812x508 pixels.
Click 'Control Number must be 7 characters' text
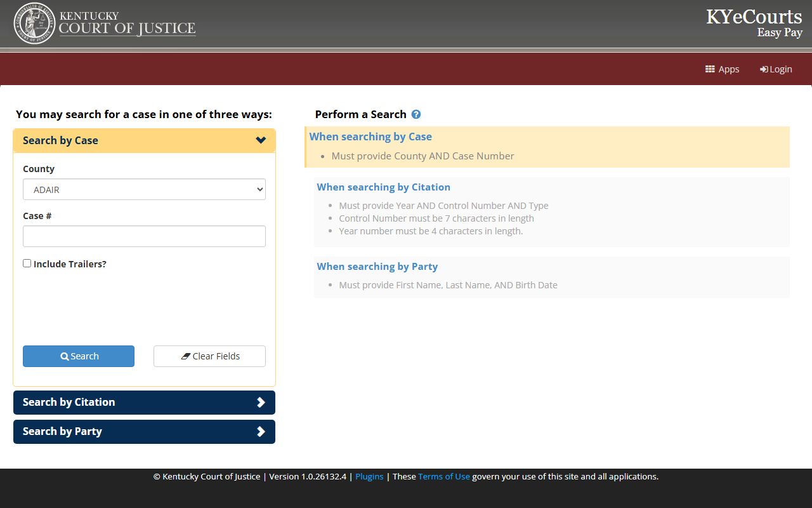436,218
